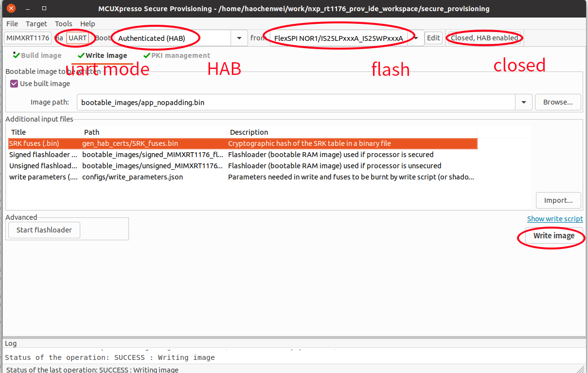
Task: Open the Tools menu
Action: (63, 23)
